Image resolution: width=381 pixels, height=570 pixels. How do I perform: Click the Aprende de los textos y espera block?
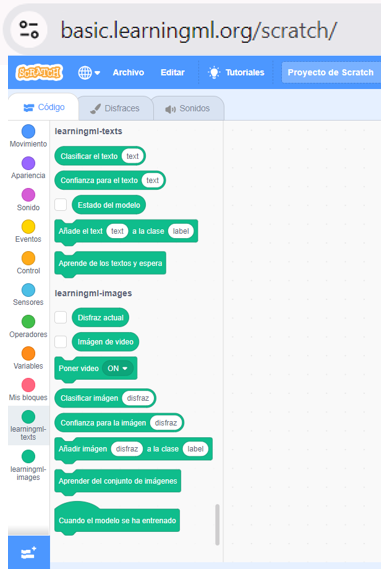[110, 264]
